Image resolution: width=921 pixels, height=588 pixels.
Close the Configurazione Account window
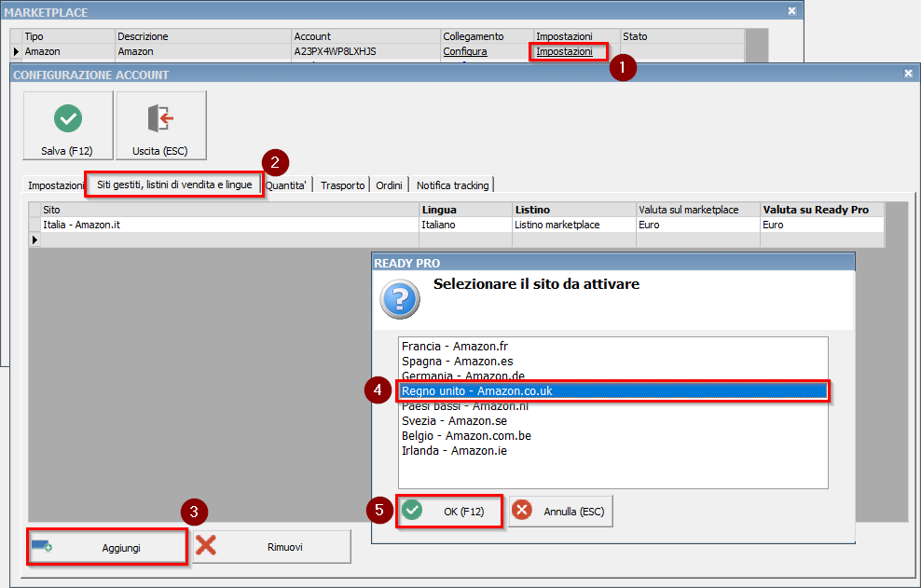(908, 74)
